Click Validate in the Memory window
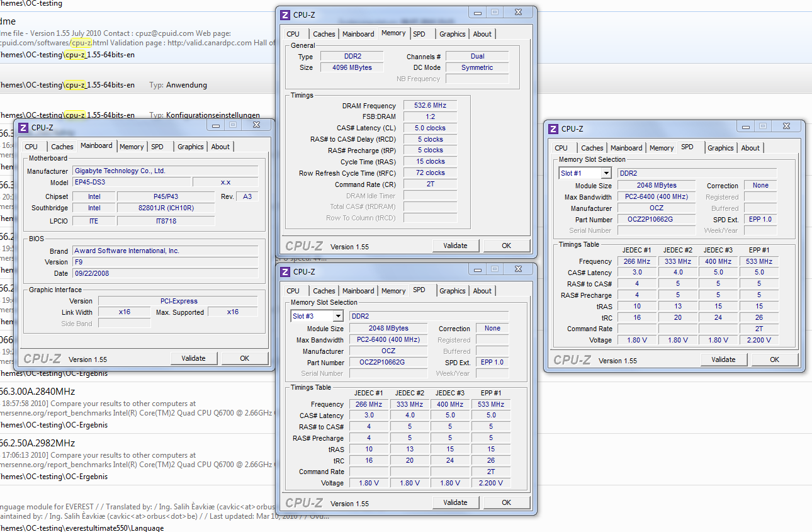Viewport: 812px width, 532px height. point(456,246)
